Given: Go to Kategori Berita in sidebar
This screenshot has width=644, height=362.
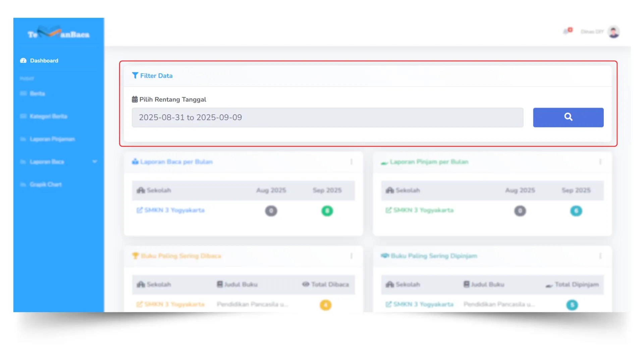Looking at the screenshot, I should [x=48, y=116].
